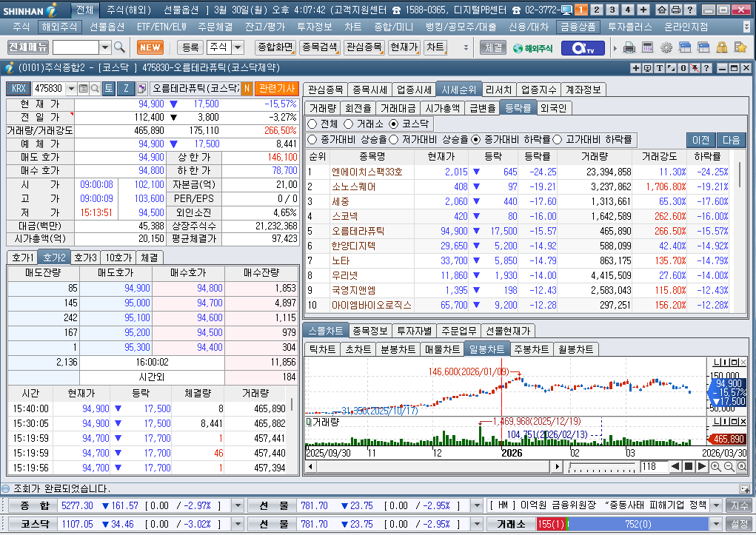Click the toolbar printer icon
The image size is (756, 535).
[629, 47]
